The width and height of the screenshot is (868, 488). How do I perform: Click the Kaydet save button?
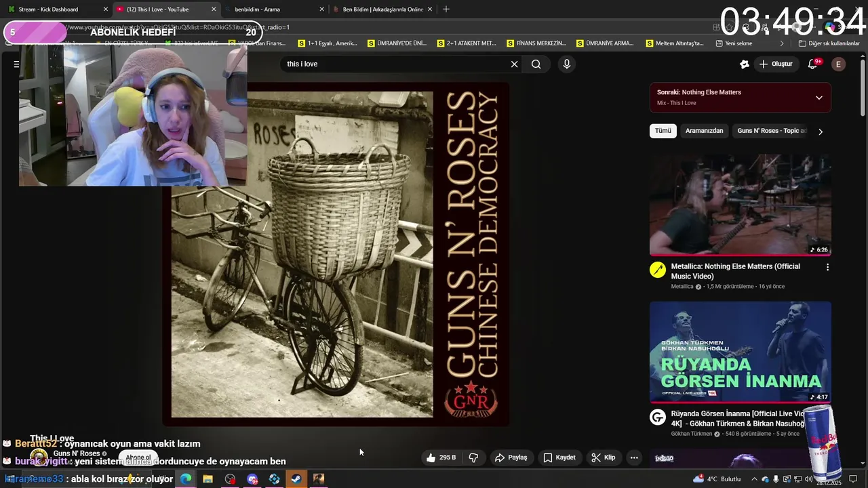point(559,457)
